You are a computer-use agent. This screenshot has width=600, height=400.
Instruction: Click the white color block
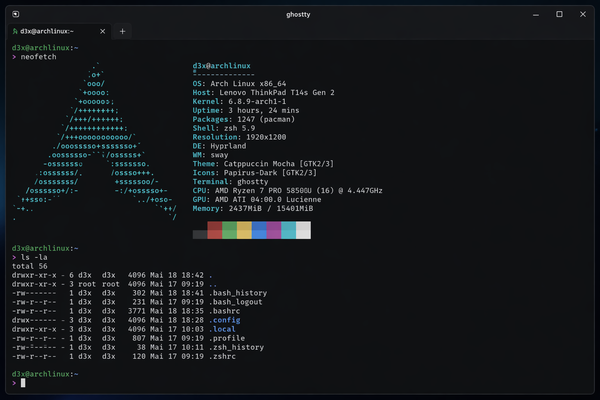click(x=303, y=230)
